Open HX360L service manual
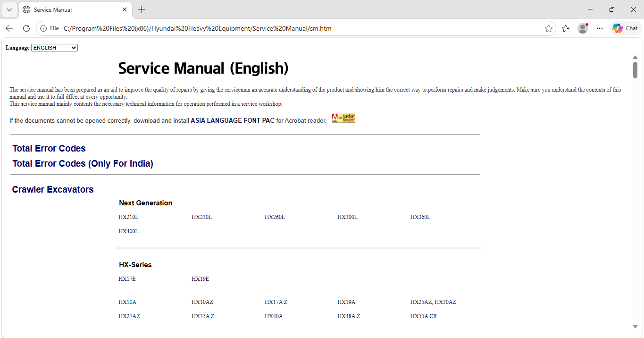This screenshot has height=338, width=644. click(420, 217)
